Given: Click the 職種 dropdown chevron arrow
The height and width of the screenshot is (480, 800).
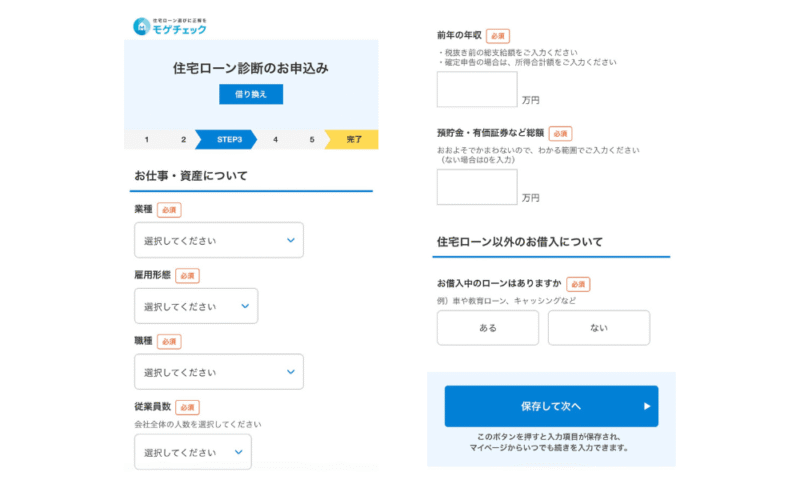Looking at the screenshot, I should point(290,372).
